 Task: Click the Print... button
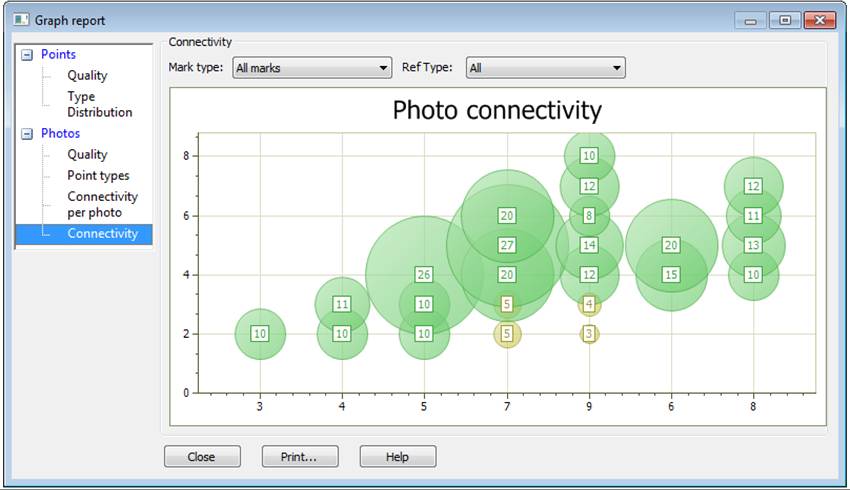point(300,457)
